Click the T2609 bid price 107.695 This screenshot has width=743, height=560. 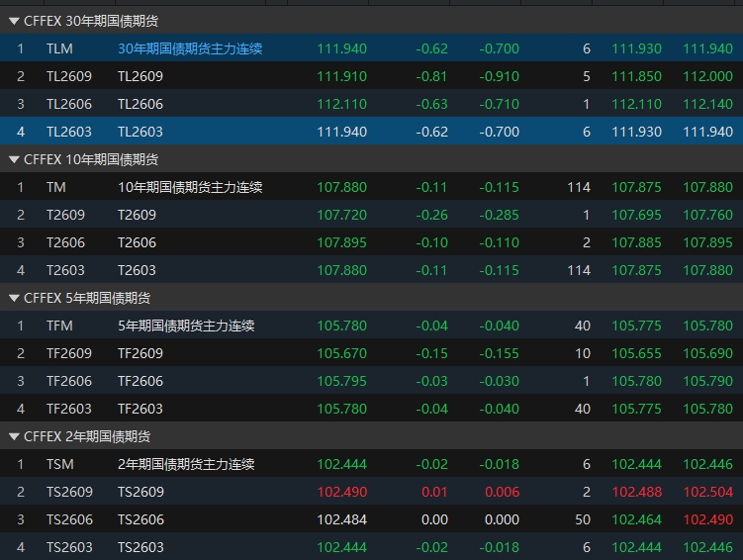(636, 215)
